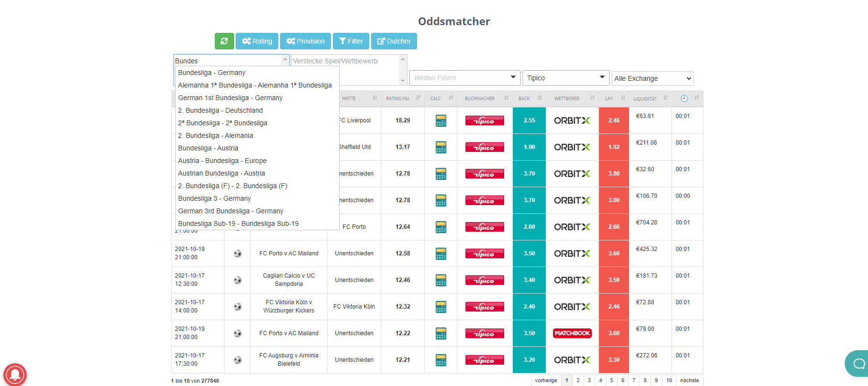Screen dimensions: 868x386
Task: Click football icon in Augsburg row
Action: [x=238, y=360]
